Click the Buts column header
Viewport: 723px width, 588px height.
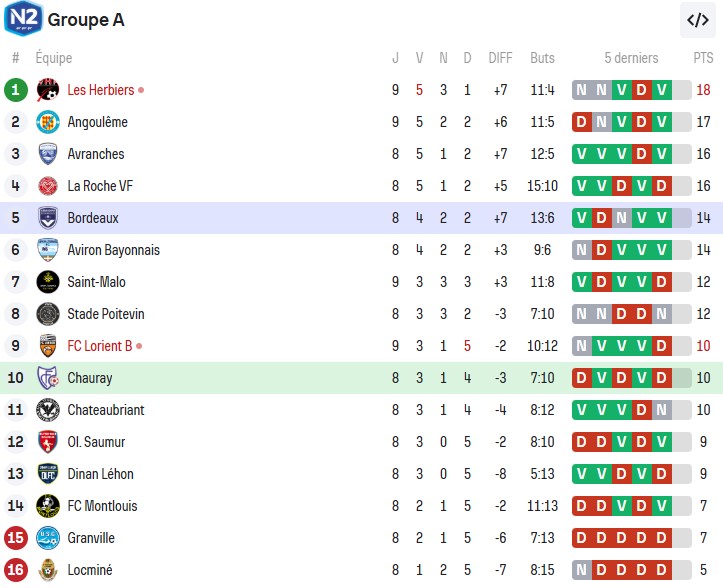[542, 58]
